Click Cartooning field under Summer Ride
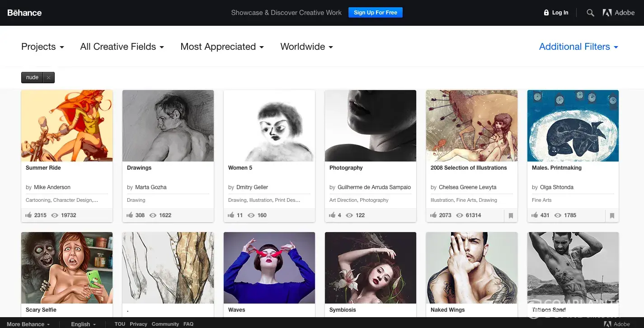The image size is (644, 328). 38,200
